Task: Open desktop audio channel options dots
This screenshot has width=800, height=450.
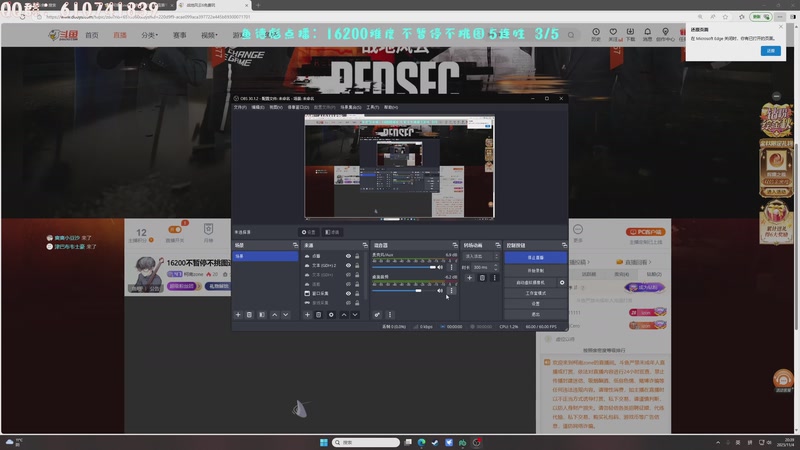Action: click(452, 290)
